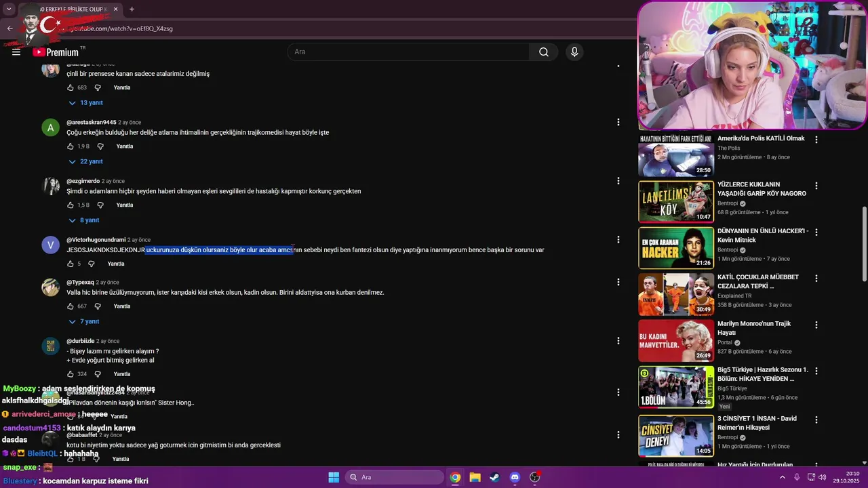Like the comment with 683 likes
Image resolution: width=868 pixels, height=488 pixels.
click(71, 87)
